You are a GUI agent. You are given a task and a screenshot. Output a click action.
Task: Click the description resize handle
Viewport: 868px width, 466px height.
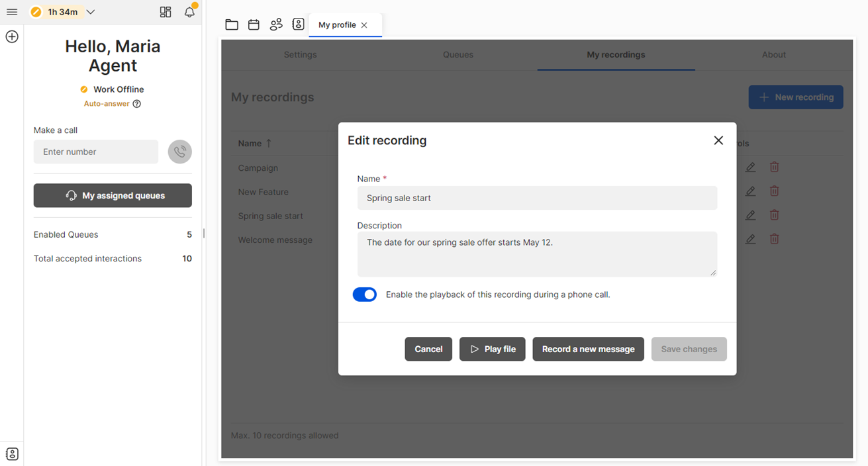(x=713, y=272)
